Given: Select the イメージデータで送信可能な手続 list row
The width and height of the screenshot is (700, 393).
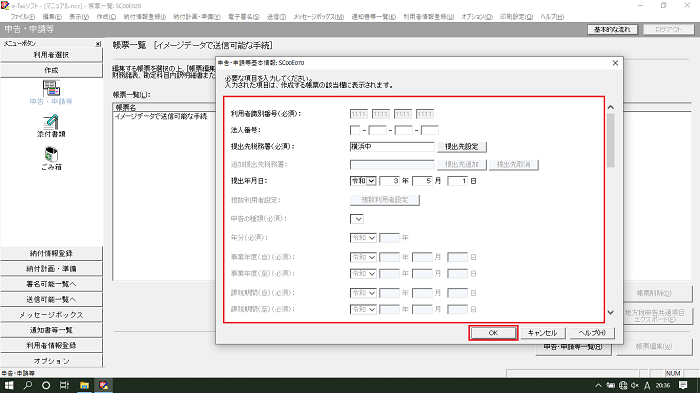Looking at the screenshot, I should 161,117.
